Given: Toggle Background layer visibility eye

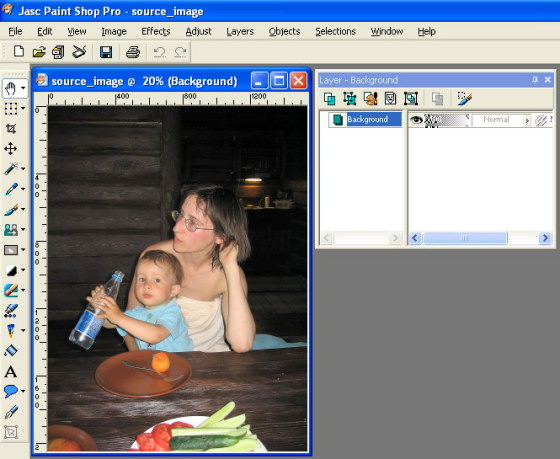Looking at the screenshot, I should [x=416, y=119].
